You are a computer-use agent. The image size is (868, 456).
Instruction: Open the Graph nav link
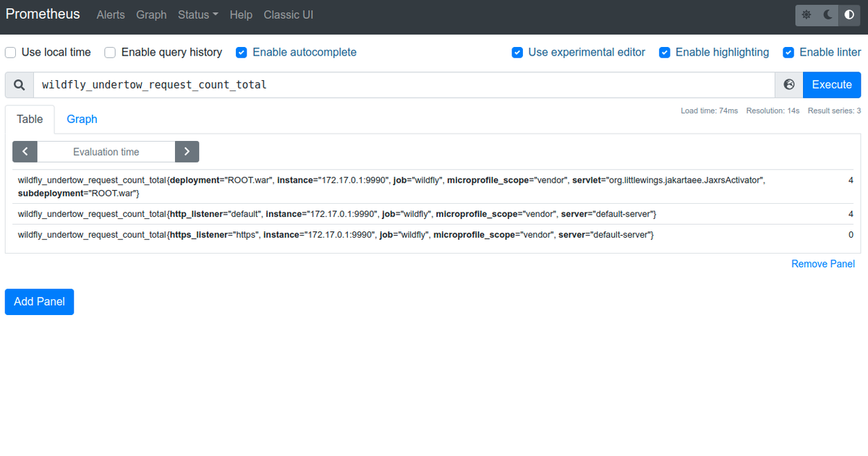pyautogui.click(x=151, y=15)
